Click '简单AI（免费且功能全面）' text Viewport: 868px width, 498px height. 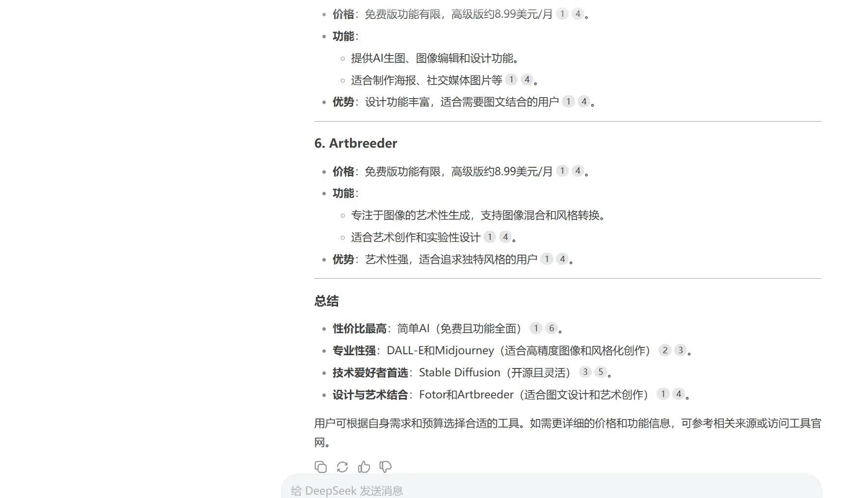click(461, 328)
